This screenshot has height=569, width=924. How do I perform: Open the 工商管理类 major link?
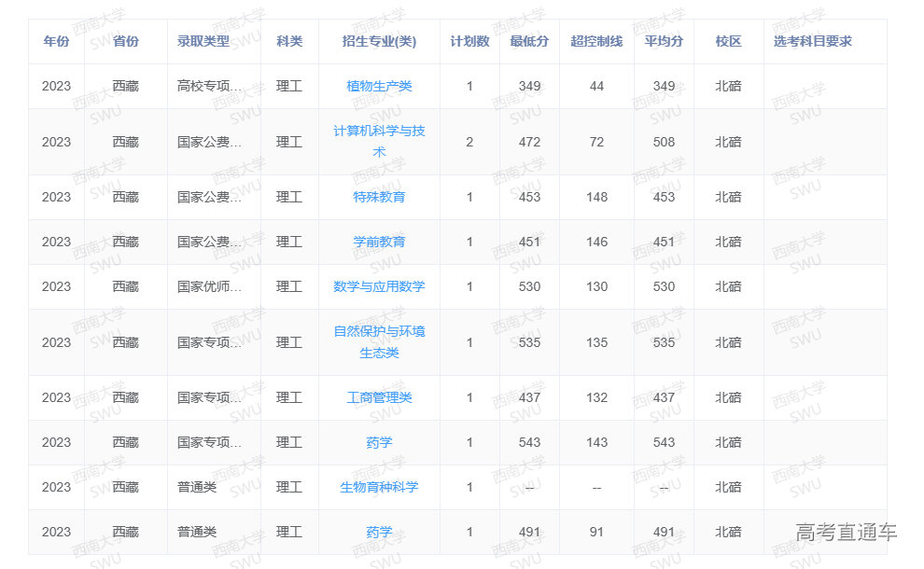point(379,397)
